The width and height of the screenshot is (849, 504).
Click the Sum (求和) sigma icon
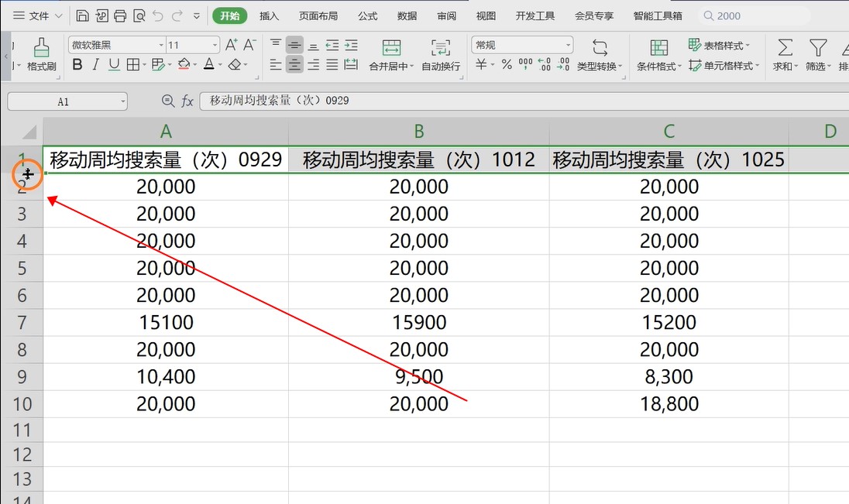[785, 48]
